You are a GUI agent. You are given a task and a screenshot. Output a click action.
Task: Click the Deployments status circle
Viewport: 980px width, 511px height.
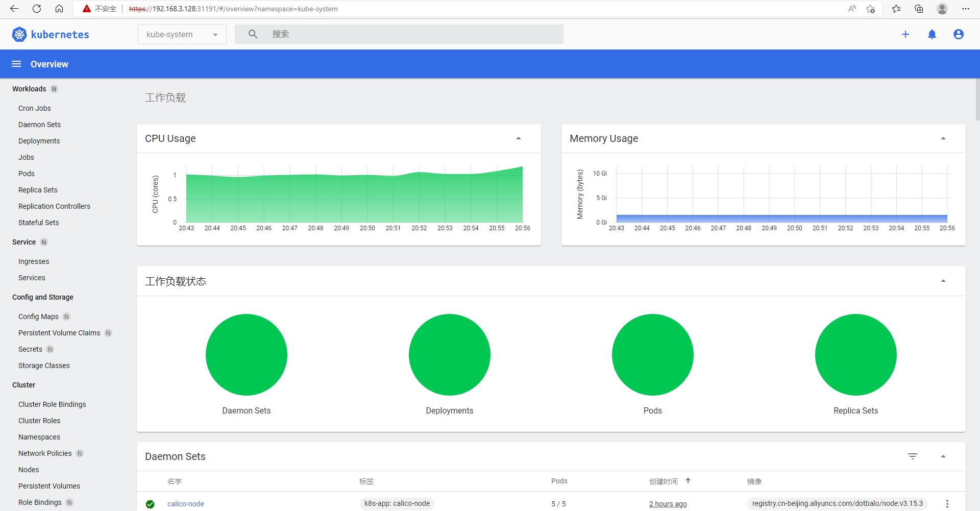click(450, 355)
